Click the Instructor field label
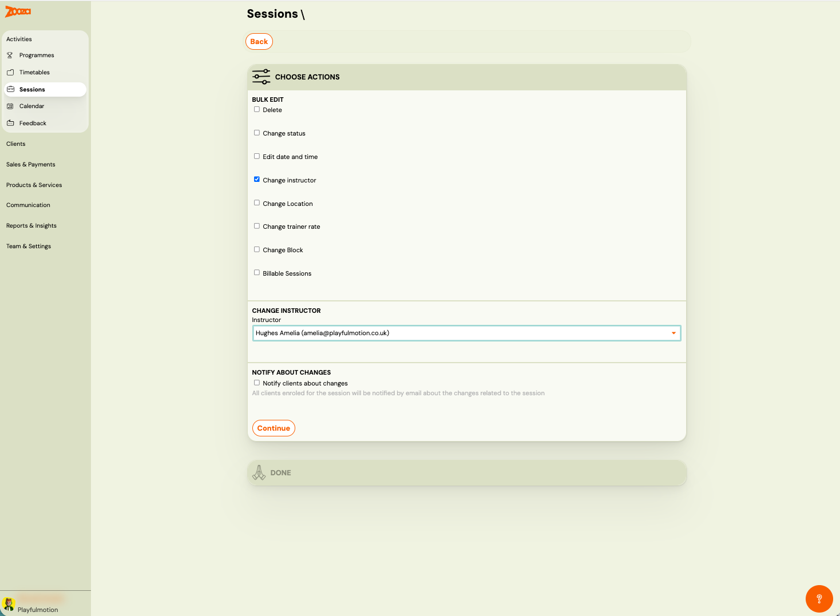 267,320
